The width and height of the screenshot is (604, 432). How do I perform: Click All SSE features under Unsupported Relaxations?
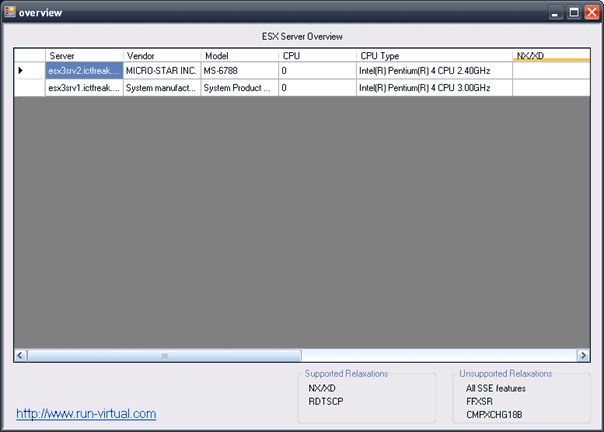tap(496, 388)
